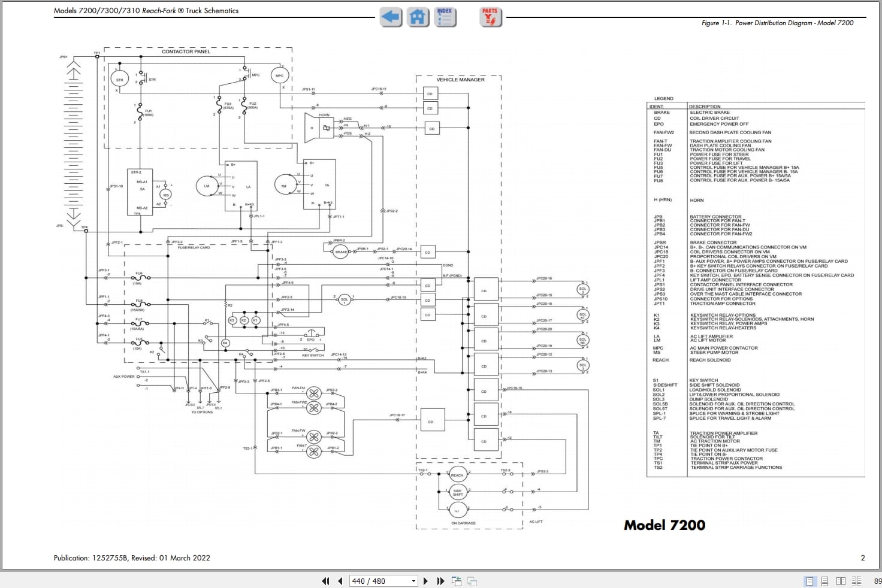
Task: Click the Model 7200 heading text
Action: (x=664, y=525)
